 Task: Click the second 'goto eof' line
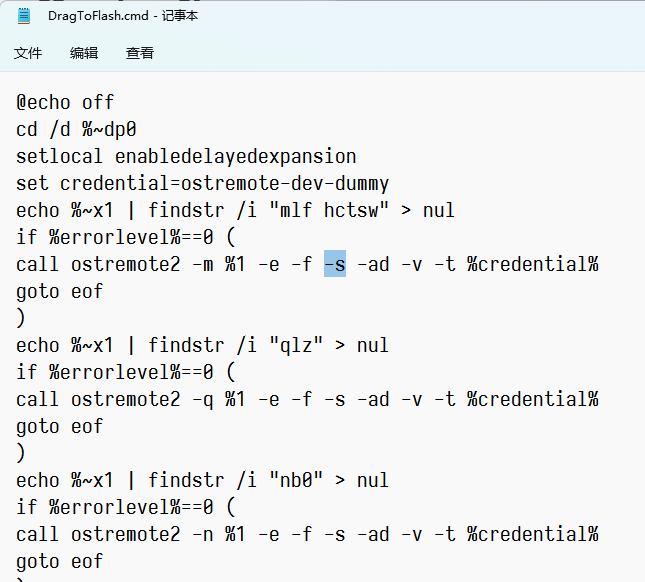click(x=60, y=427)
